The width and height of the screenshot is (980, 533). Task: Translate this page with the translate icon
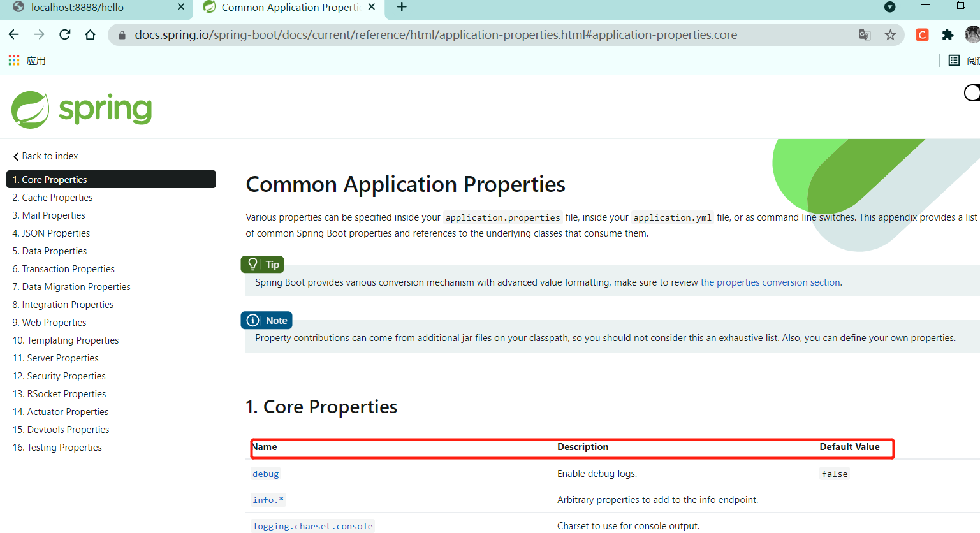tap(865, 35)
